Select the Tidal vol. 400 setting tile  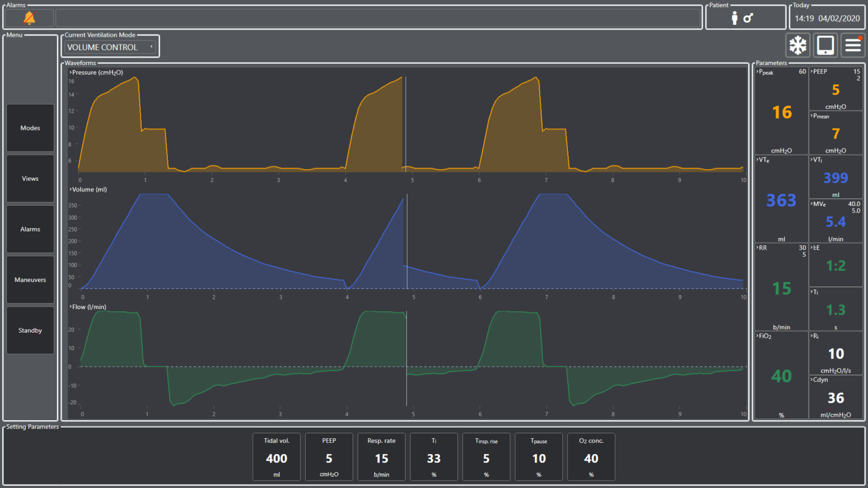[276, 457]
